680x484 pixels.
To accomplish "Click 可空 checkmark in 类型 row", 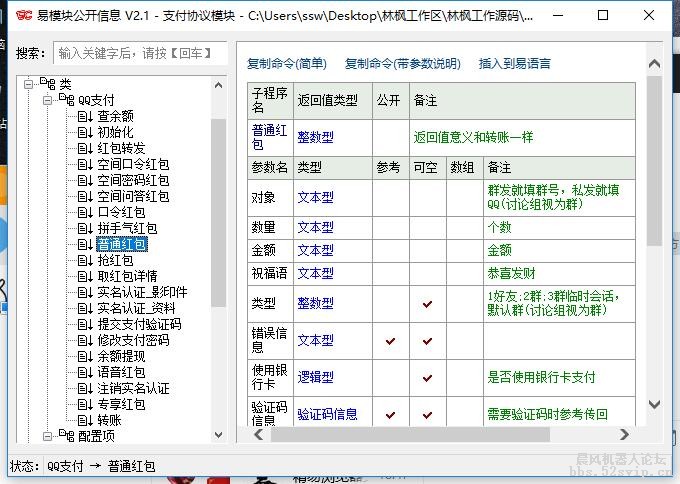I will pos(427,304).
